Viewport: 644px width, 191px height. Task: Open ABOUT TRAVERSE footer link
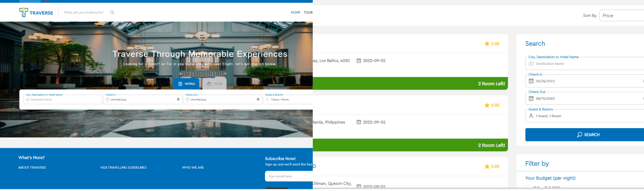[32, 167]
